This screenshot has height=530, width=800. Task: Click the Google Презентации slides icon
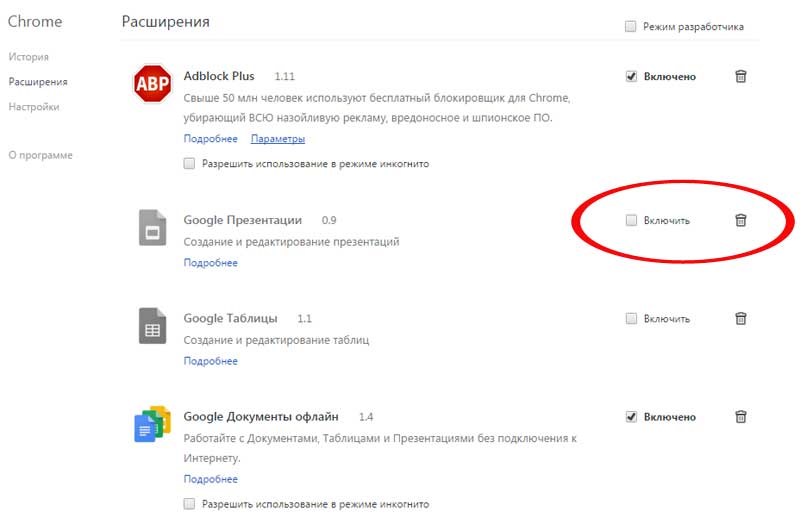point(153,228)
